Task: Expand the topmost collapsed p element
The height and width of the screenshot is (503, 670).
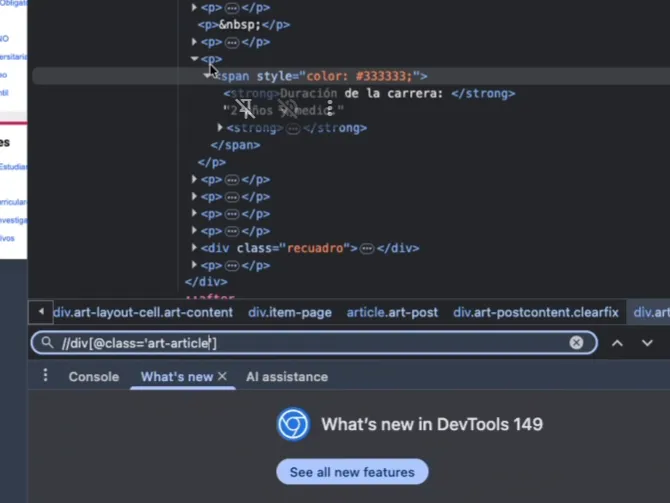Action: tap(194, 7)
